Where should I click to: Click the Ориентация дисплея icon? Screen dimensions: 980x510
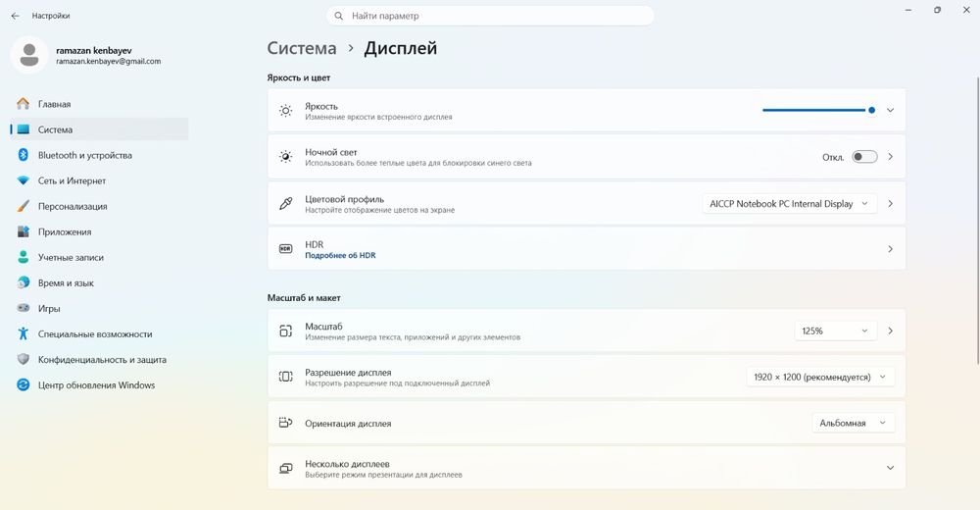(x=285, y=423)
